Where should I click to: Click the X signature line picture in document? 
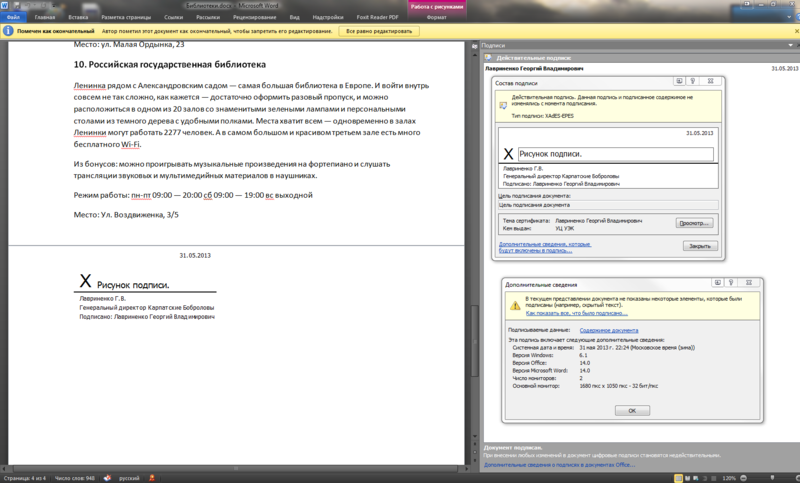[x=145, y=286]
